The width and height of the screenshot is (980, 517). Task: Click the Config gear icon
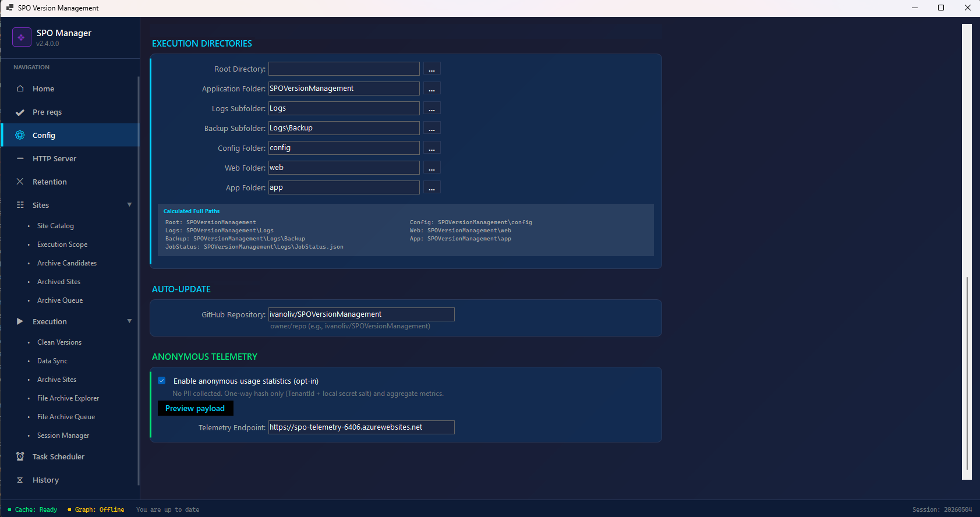(20, 135)
